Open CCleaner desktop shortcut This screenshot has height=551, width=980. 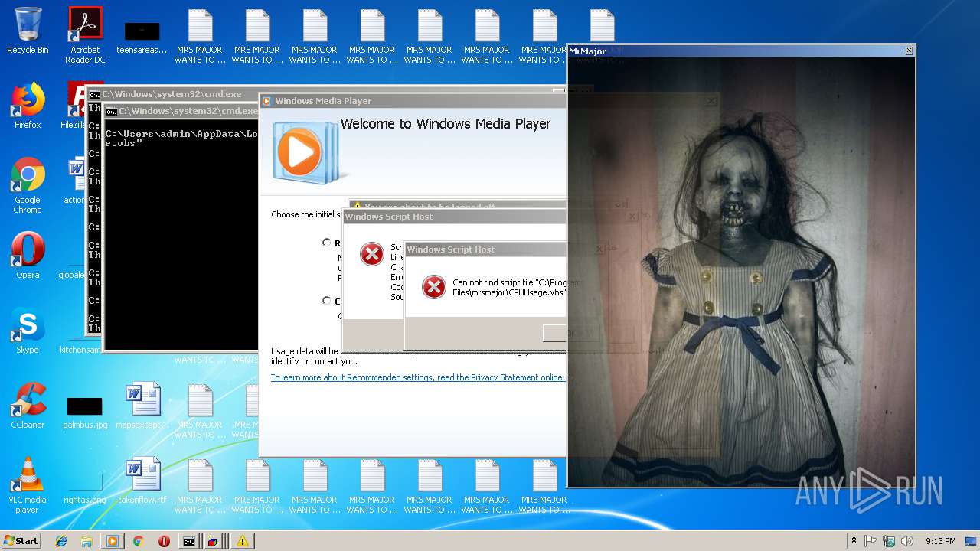28,406
